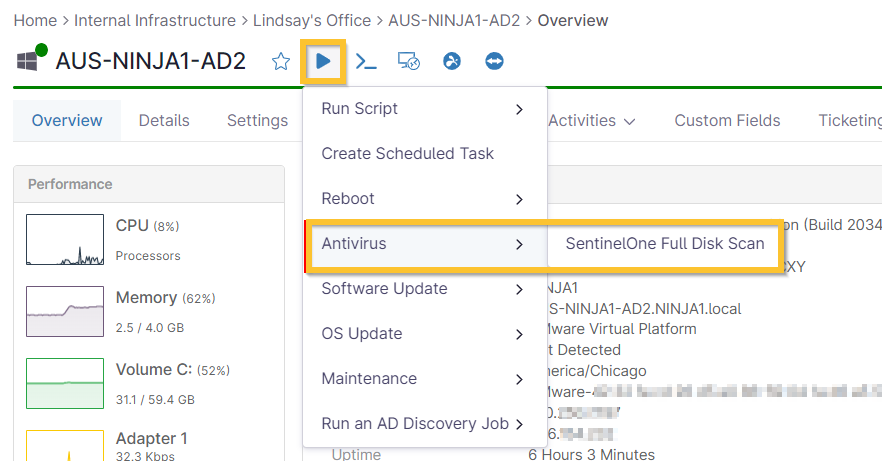Expand the Software Update submenu
Image resolution: width=882 pixels, height=461 pixels.
[424, 289]
